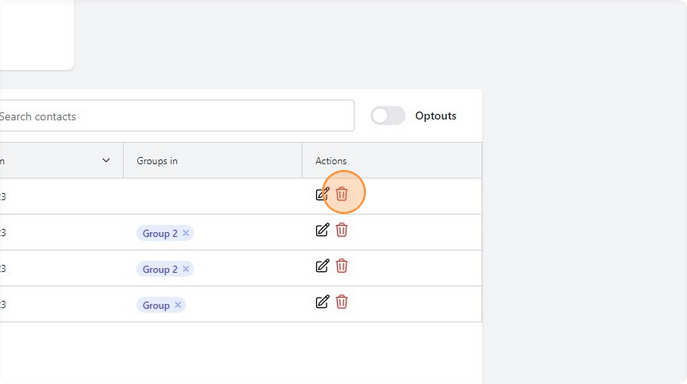687x384 pixels.
Task: Remove the Group tag via its X
Action: point(178,305)
